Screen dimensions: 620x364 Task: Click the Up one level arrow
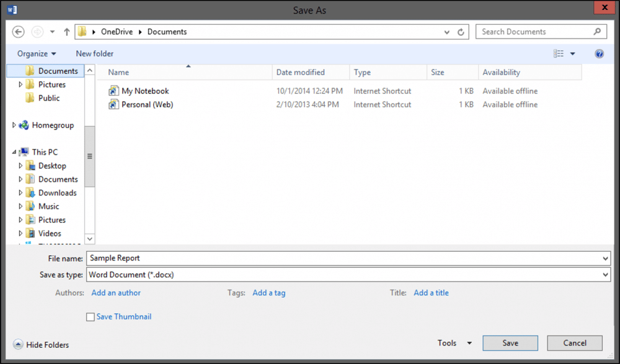(67, 32)
